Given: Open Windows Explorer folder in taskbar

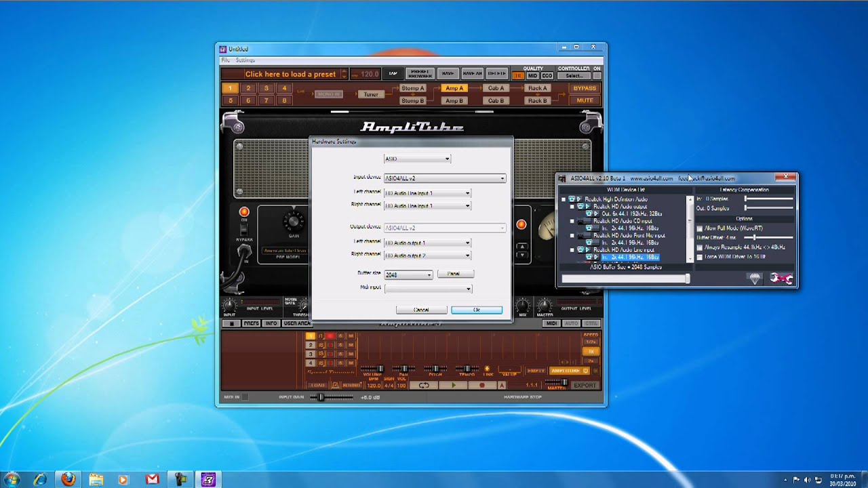Looking at the screenshot, I should 96,479.
